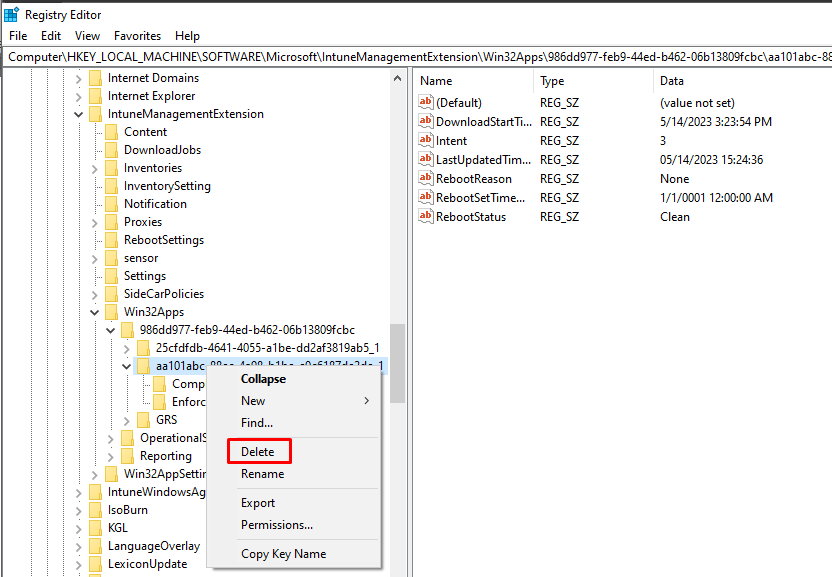Click the Notification folder icon
Image resolution: width=832 pixels, height=577 pixels.
[x=111, y=204]
